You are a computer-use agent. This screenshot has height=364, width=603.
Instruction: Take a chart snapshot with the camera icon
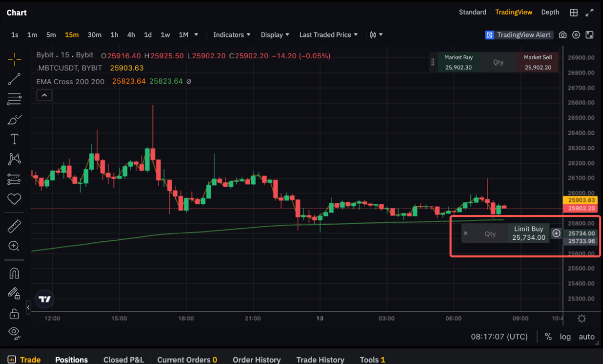(x=562, y=35)
